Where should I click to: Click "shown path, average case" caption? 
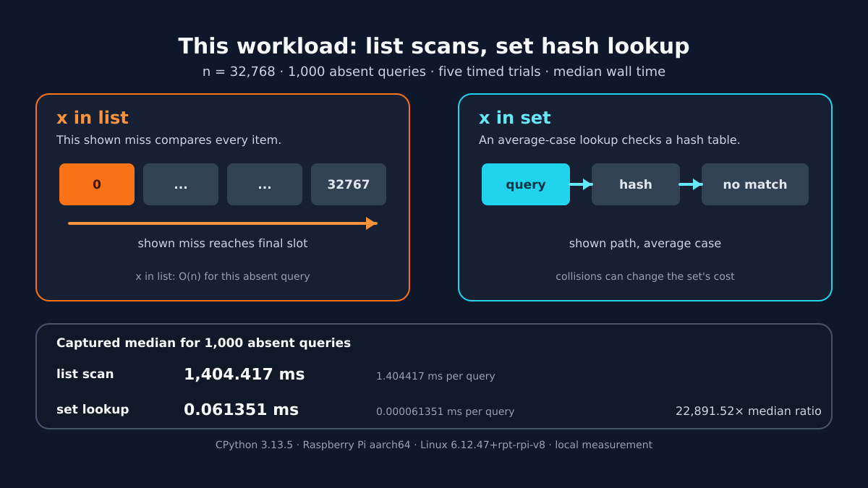[x=645, y=244]
